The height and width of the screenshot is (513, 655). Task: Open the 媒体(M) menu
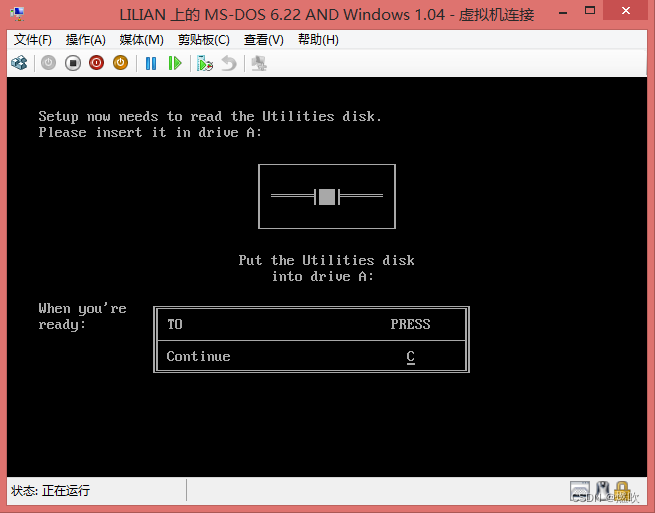click(x=141, y=40)
